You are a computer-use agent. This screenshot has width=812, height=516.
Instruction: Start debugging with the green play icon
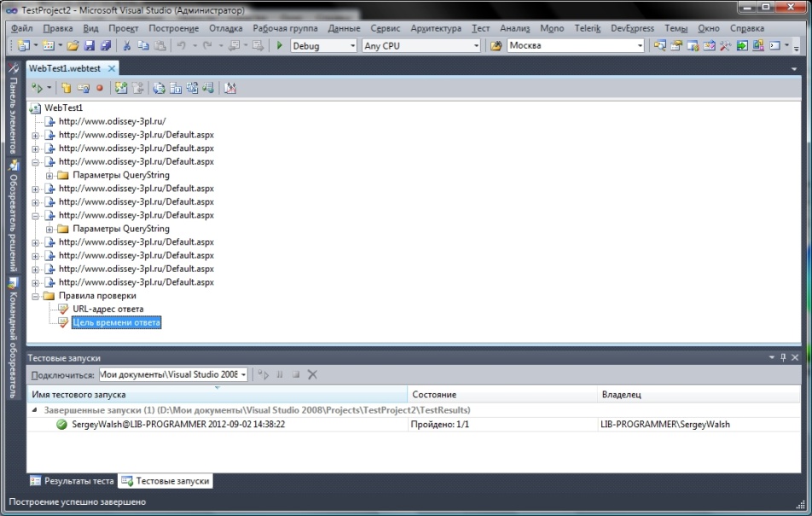tap(280, 45)
